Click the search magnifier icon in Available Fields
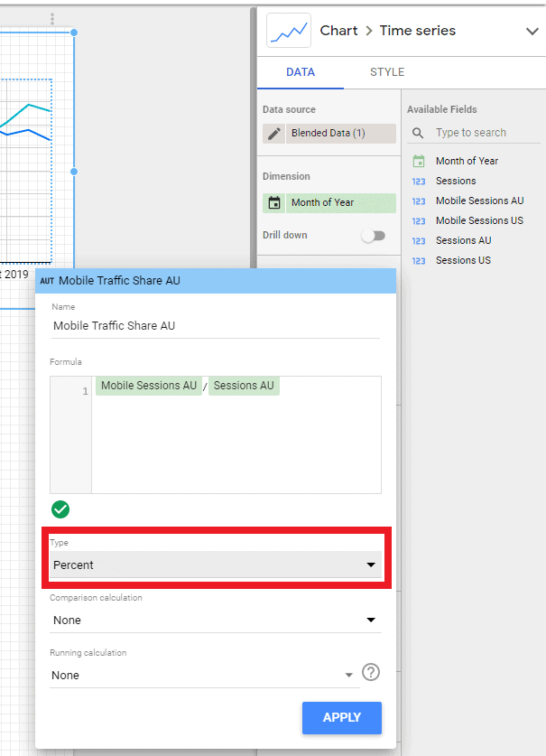 [x=418, y=133]
